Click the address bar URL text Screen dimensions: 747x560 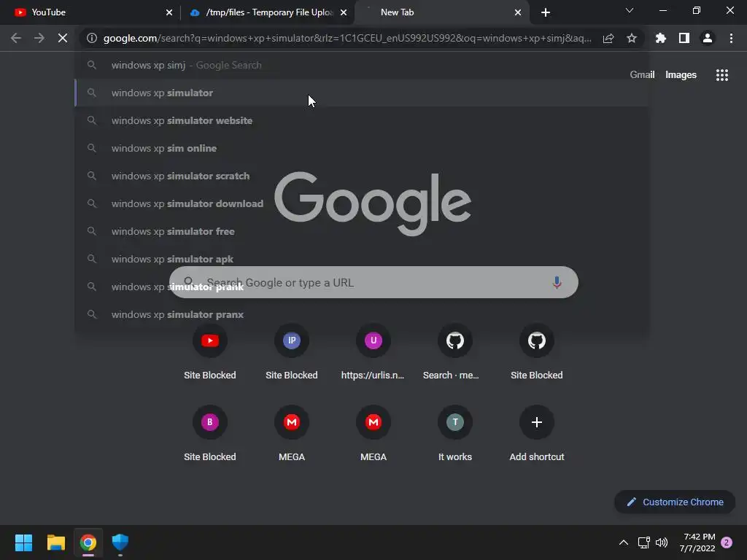point(347,38)
